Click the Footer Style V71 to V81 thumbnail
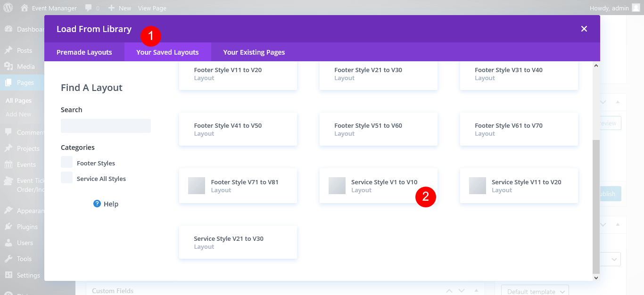The height and width of the screenshot is (295, 644). coord(197,186)
